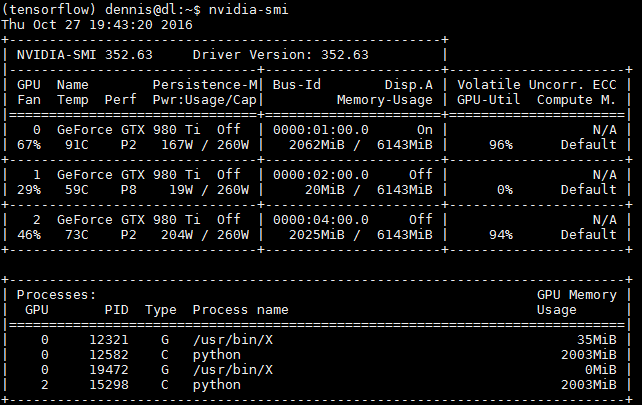Viewport: 642px width, 405px height.
Task: Select PID '12321'
Action: 109,340
